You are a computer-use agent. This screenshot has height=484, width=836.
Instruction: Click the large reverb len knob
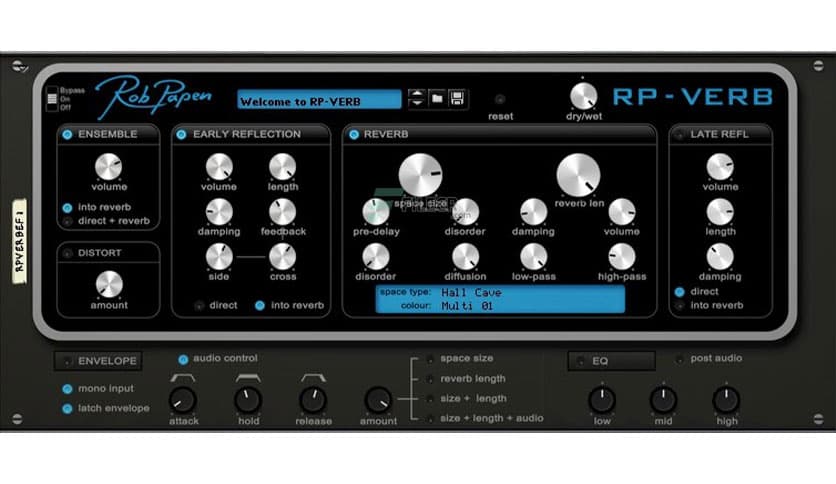[x=578, y=175]
